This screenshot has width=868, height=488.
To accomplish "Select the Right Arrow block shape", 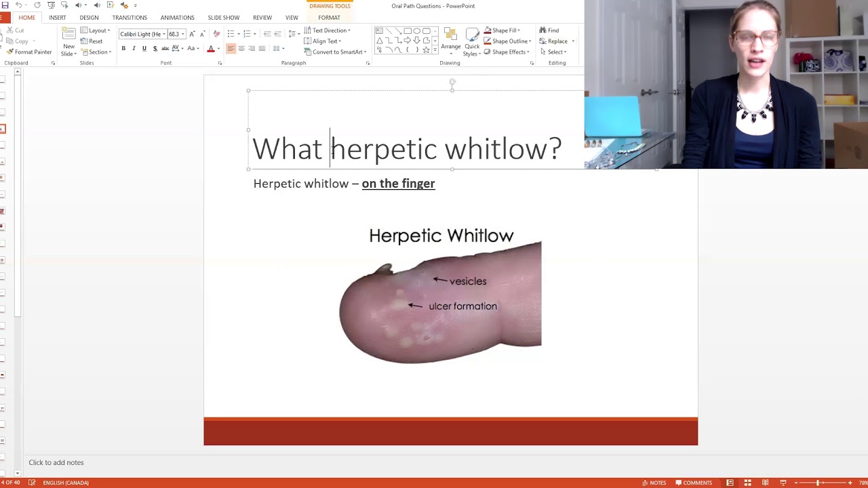I will point(408,41).
